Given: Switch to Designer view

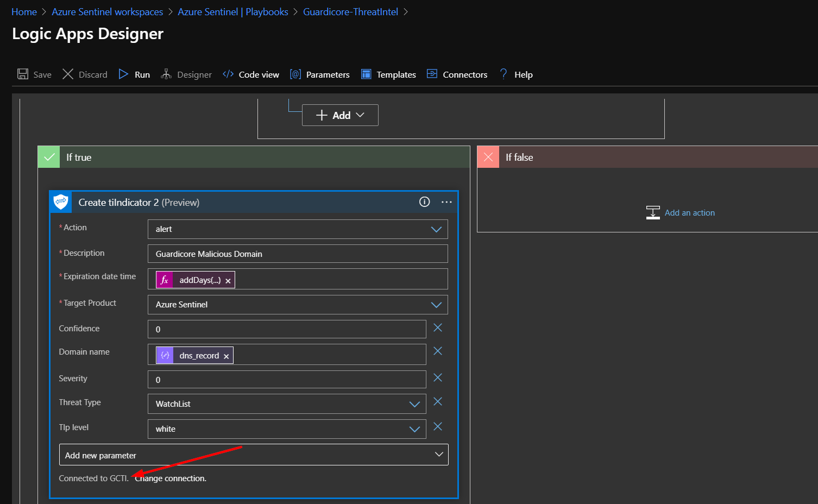Looking at the screenshot, I should point(186,74).
